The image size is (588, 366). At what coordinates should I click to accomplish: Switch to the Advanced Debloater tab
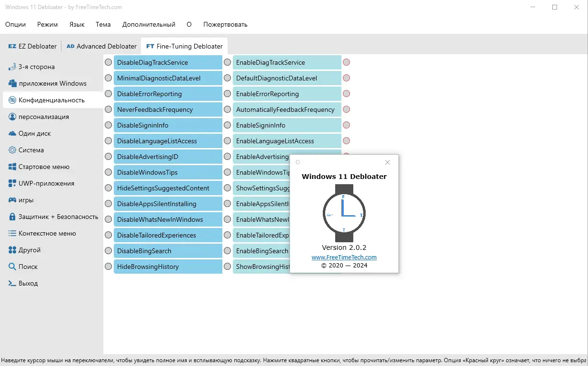point(101,46)
